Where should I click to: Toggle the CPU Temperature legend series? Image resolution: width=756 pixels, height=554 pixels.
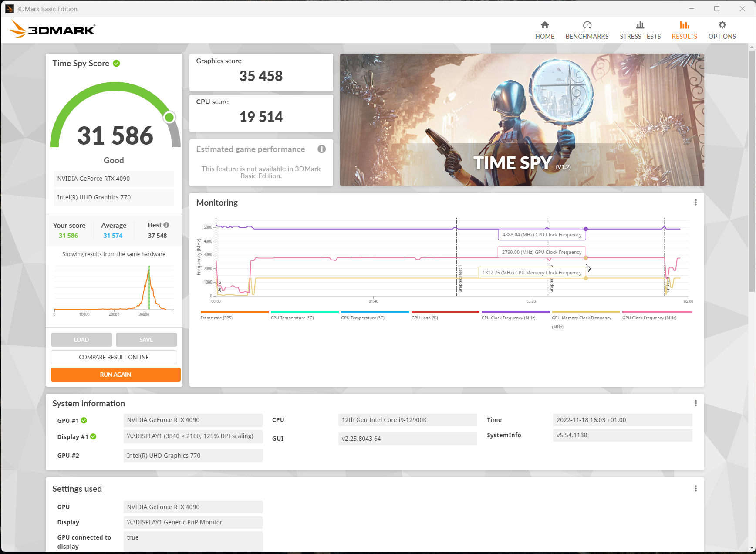pos(304,315)
